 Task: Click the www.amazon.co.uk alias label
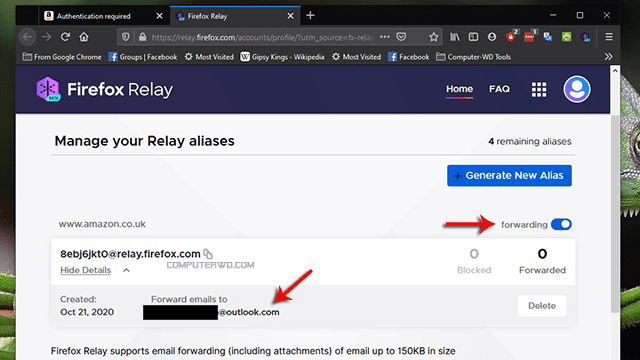(x=102, y=224)
